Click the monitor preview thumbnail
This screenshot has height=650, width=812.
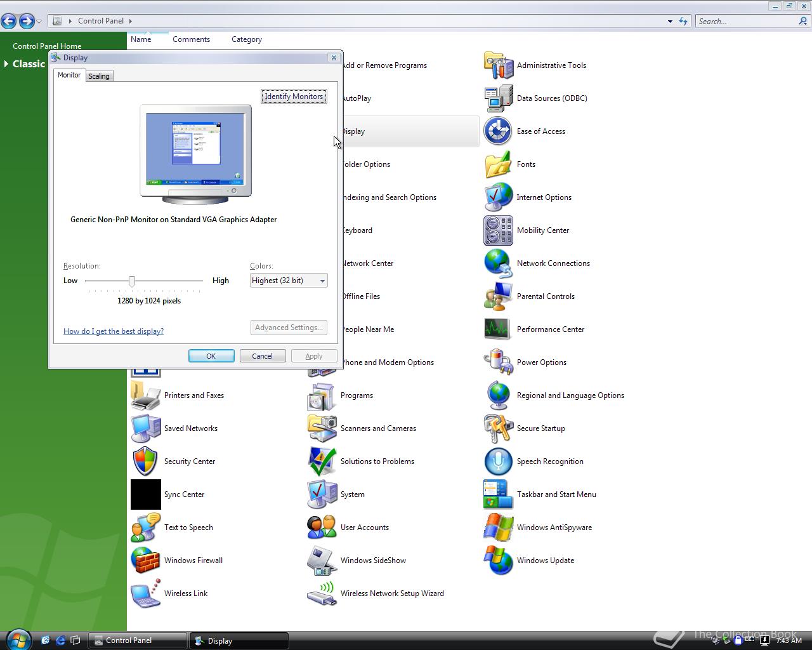coord(195,155)
